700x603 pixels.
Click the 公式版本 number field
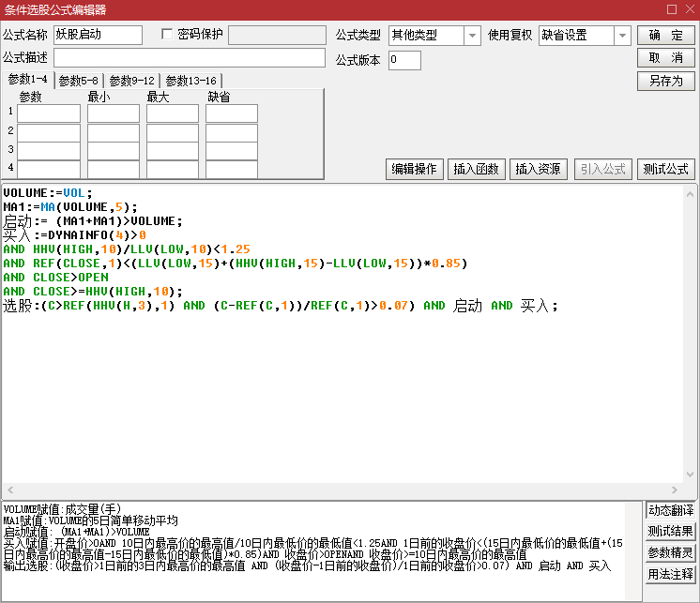[x=404, y=60]
